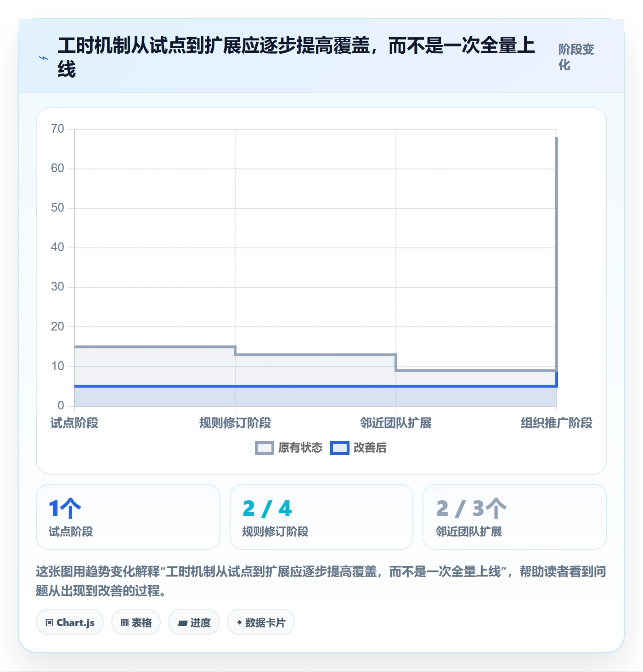Select the 数据卡片 tag chip
The width and height of the screenshot is (643, 672).
pos(261,622)
